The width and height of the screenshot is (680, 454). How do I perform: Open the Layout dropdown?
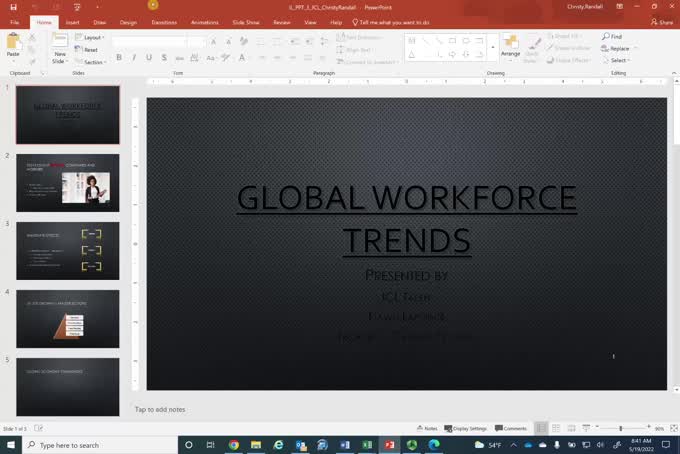click(x=90, y=37)
